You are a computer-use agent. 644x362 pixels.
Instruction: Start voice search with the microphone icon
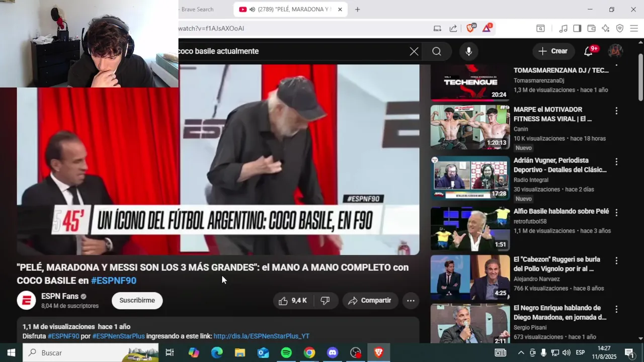click(468, 51)
